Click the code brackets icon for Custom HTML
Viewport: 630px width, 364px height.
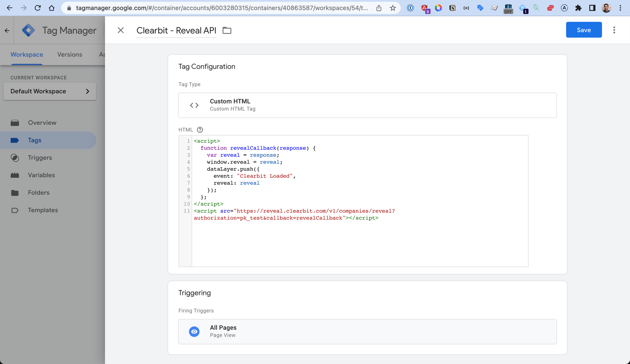tap(194, 105)
